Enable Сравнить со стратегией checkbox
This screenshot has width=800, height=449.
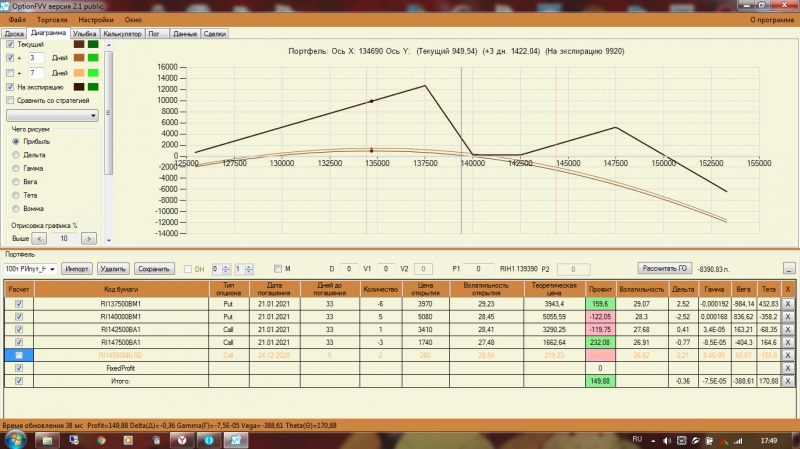[x=10, y=101]
